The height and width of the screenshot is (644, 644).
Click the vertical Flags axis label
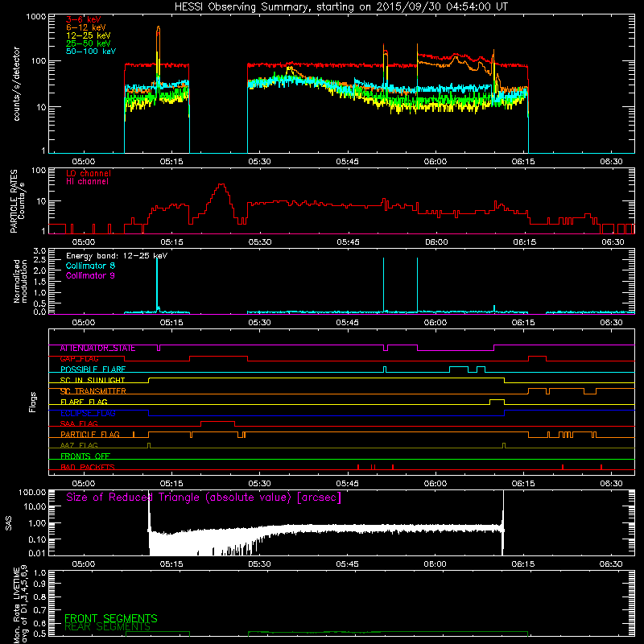[32, 402]
